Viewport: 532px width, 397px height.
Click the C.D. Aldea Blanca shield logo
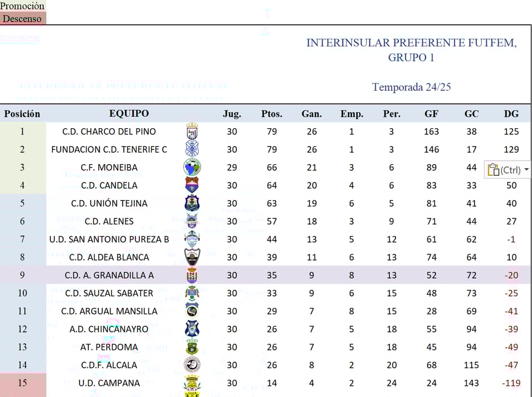point(192,257)
